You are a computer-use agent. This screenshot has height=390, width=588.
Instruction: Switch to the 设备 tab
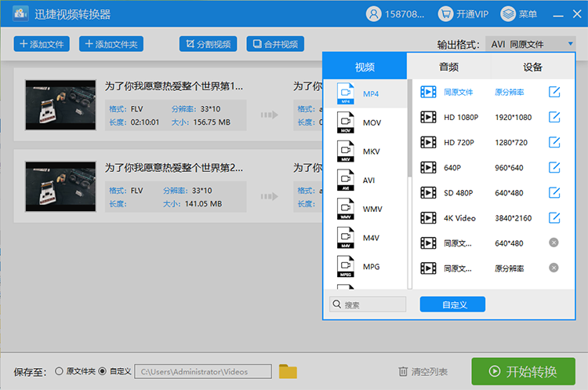[x=533, y=67]
